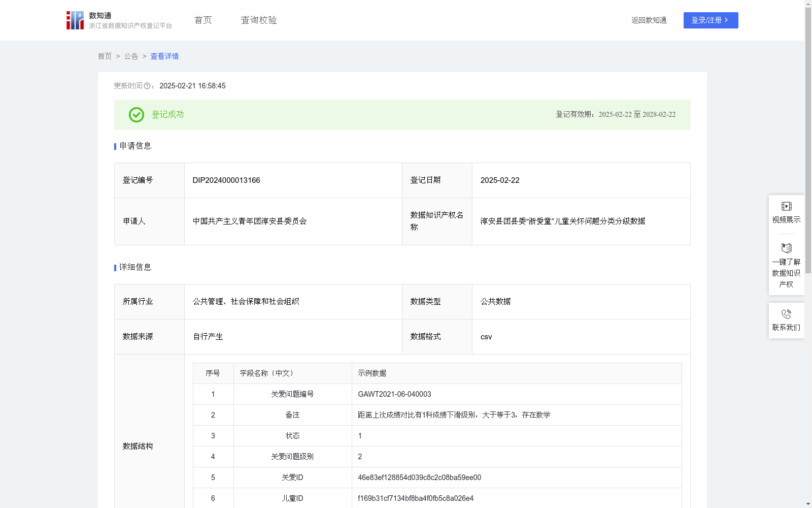
Task: Click scrollbar down arrow
Action: point(808,504)
